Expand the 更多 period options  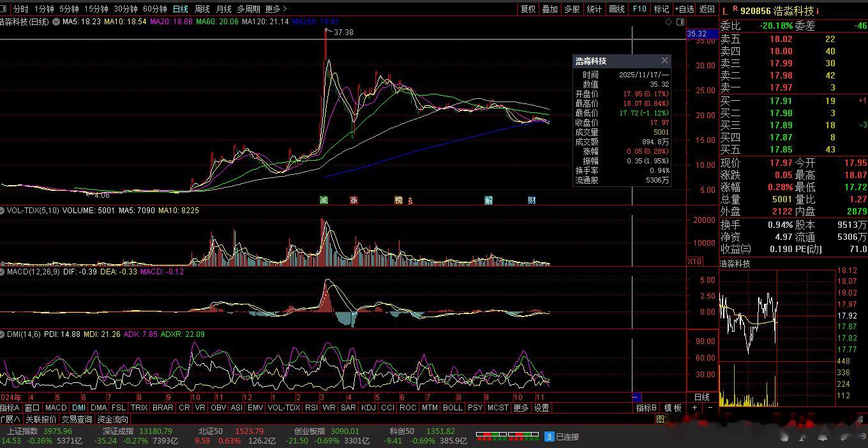tap(276, 9)
